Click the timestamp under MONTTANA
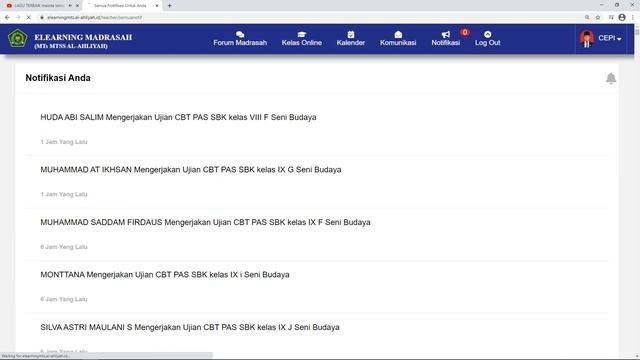Screen dimensions: 640x360 pos(64,299)
